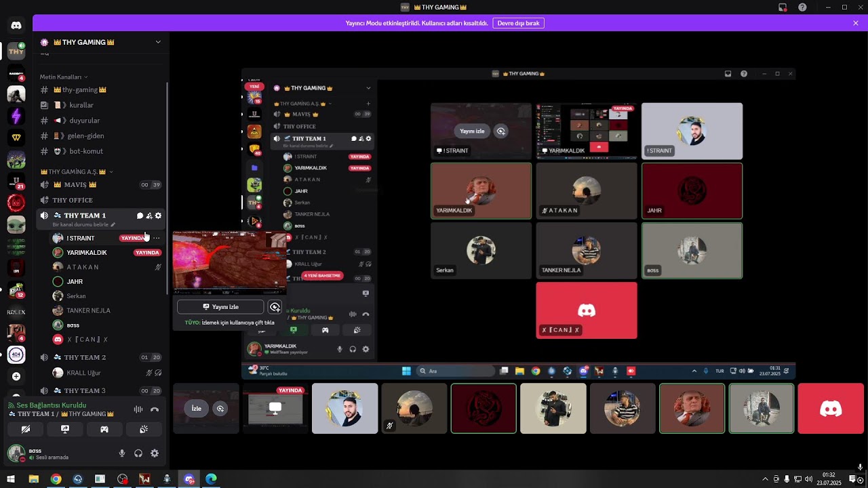The image size is (868, 488).
Task: Select TANKER NEJLA in voice member list
Action: pyautogui.click(x=106, y=310)
